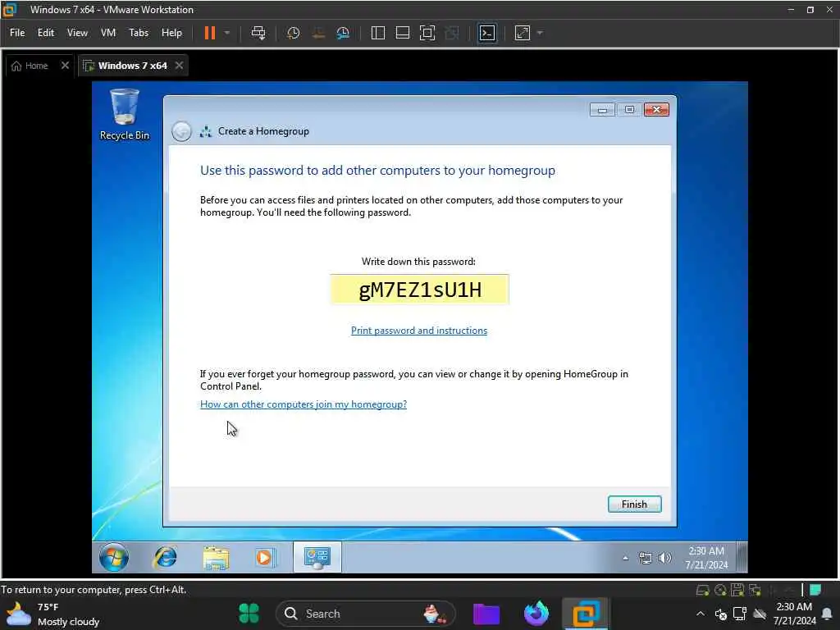The height and width of the screenshot is (630, 840).
Task: Open How can other computers join link
Action: click(x=304, y=404)
